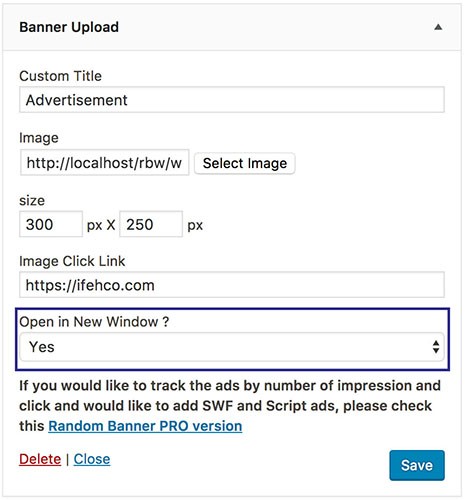The image size is (465, 500).
Task: Click the Custom Title label
Action: pos(60,76)
